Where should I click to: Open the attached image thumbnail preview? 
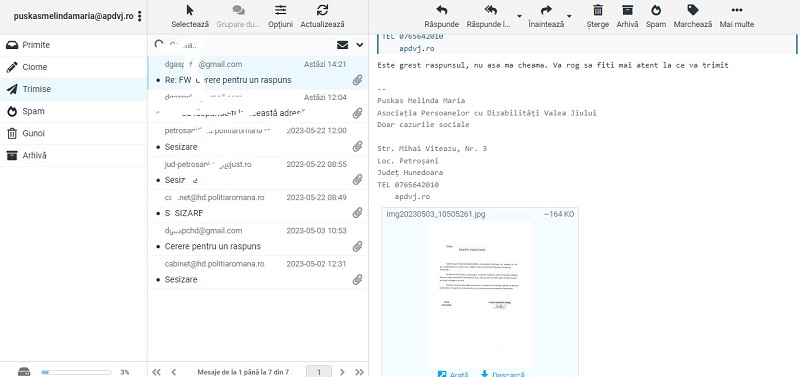pos(480,294)
